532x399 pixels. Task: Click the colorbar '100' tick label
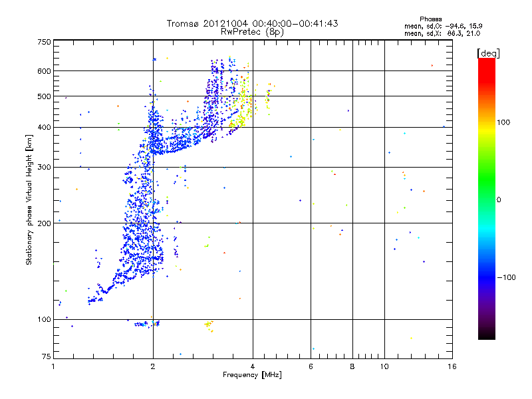pyautogui.click(x=503, y=122)
